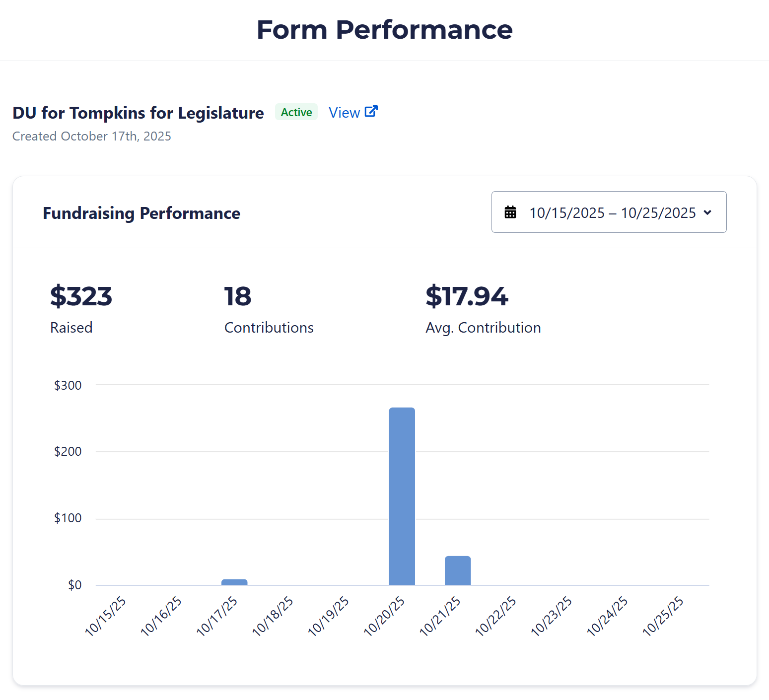Expand the date range chevron arrow
This screenshot has width=769, height=700.
[x=707, y=212]
